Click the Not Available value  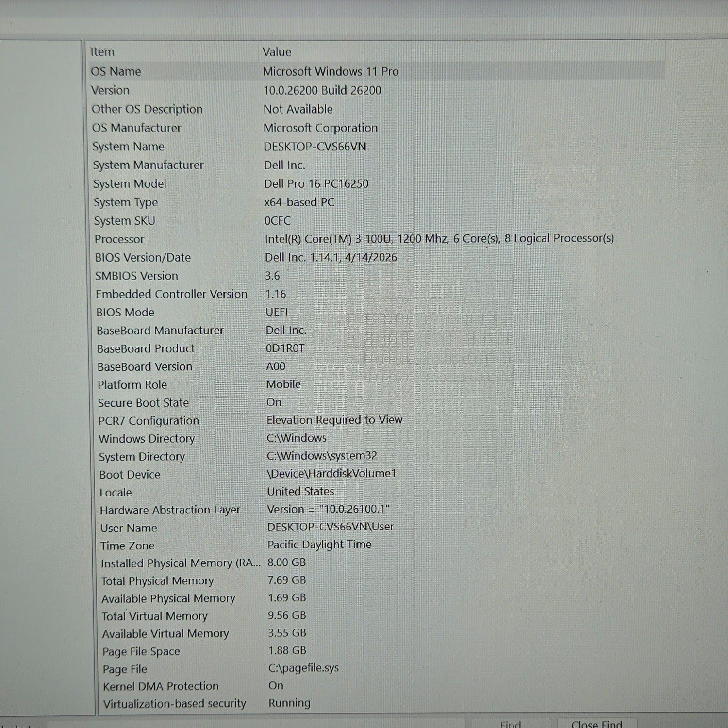point(298,109)
